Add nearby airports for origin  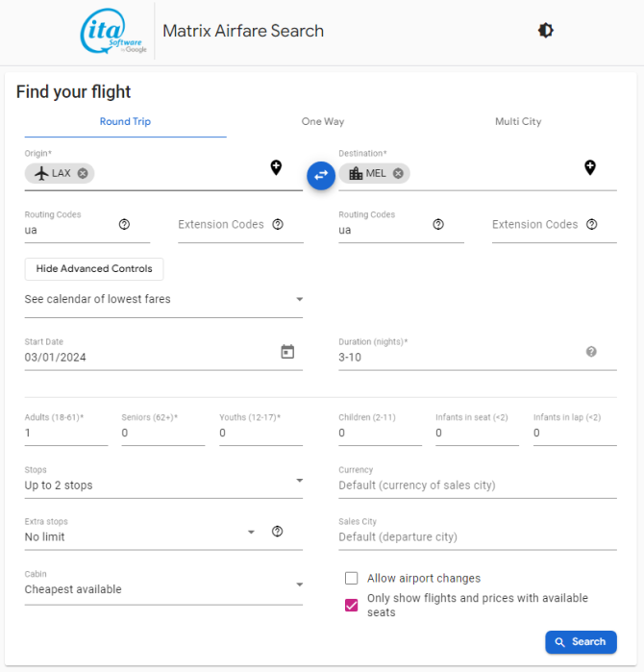(x=277, y=167)
